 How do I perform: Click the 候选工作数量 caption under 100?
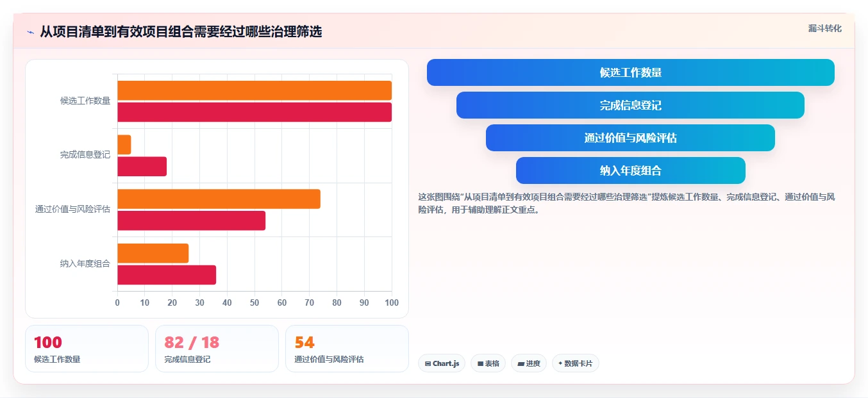(57, 360)
